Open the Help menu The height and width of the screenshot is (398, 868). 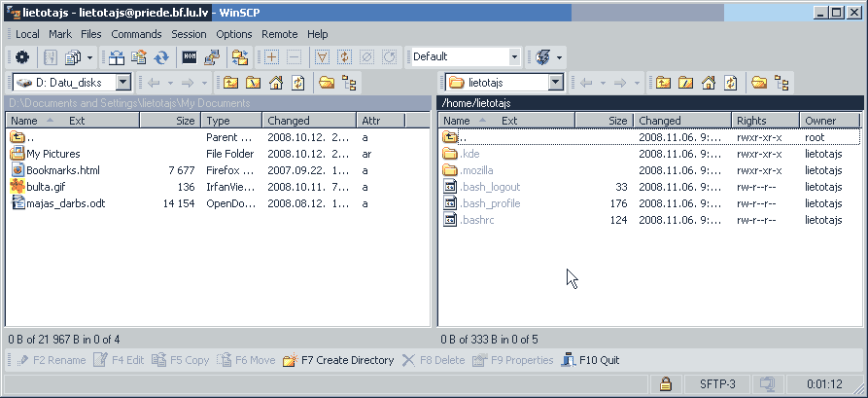pyautogui.click(x=317, y=34)
